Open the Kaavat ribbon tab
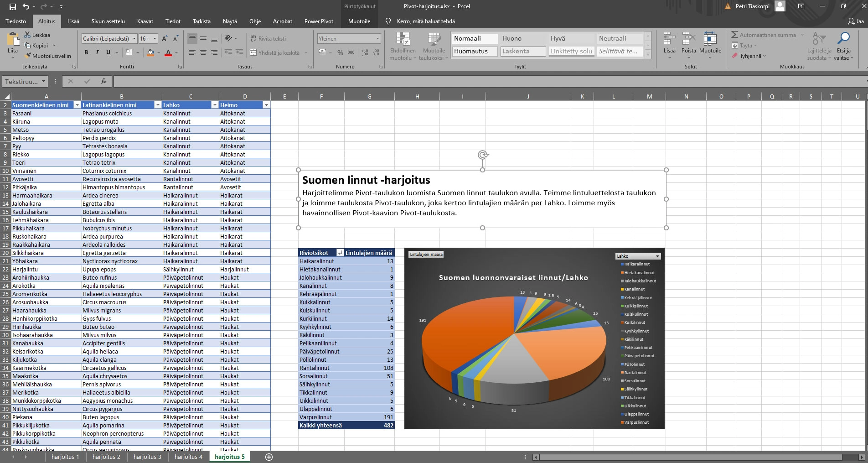Image resolution: width=868 pixels, height=463 pixels. tap(145, 21)
